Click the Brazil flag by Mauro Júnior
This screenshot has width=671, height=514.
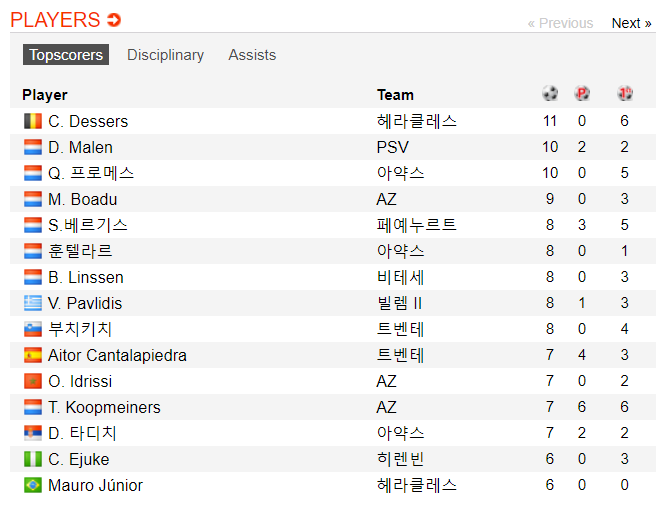(33, 485)
